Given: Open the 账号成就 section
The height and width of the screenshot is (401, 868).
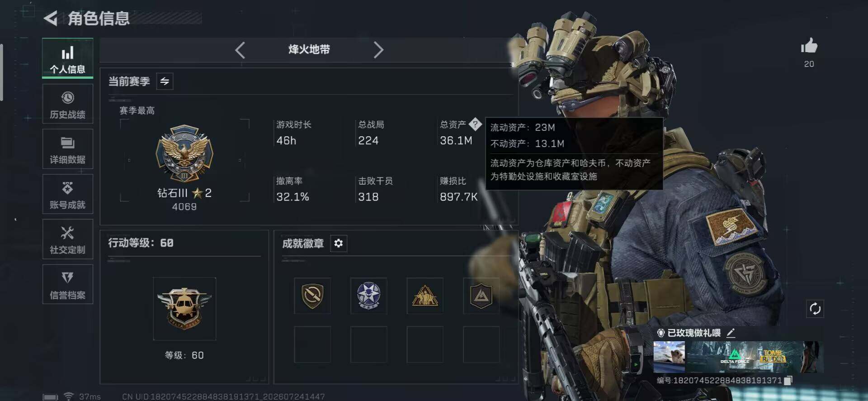Looking at the screenshot, I should (68, 194).
